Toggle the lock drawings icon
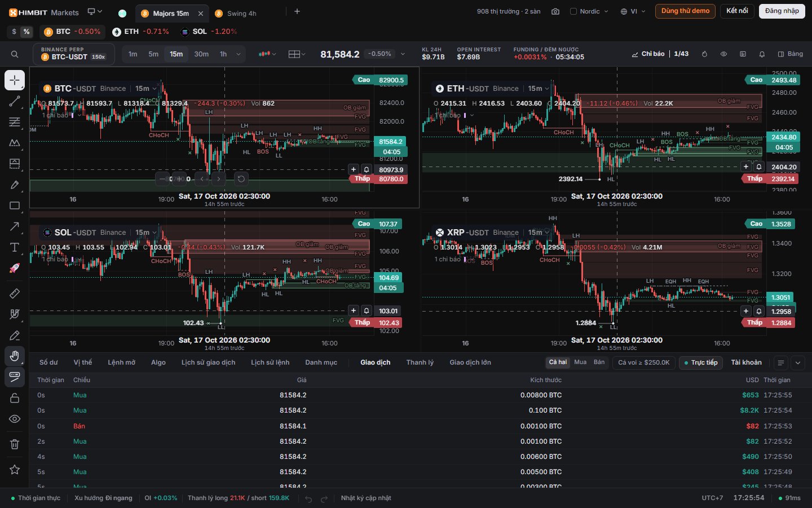 pyautogui.click(x=15, y=398)
